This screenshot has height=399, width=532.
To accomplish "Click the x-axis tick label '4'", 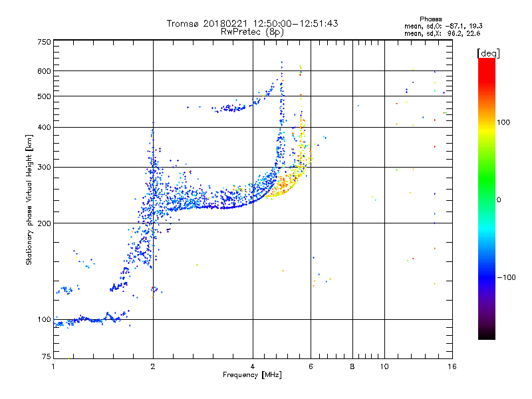I will coord(253,366).
